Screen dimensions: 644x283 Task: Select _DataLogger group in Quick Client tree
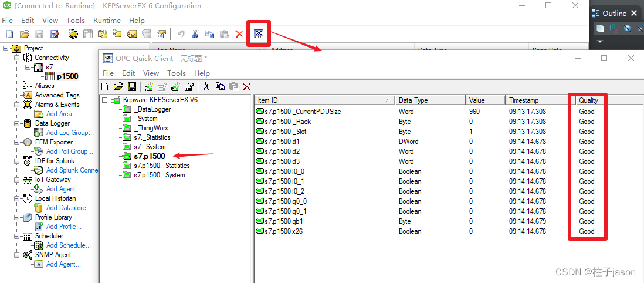coord(152,109)
